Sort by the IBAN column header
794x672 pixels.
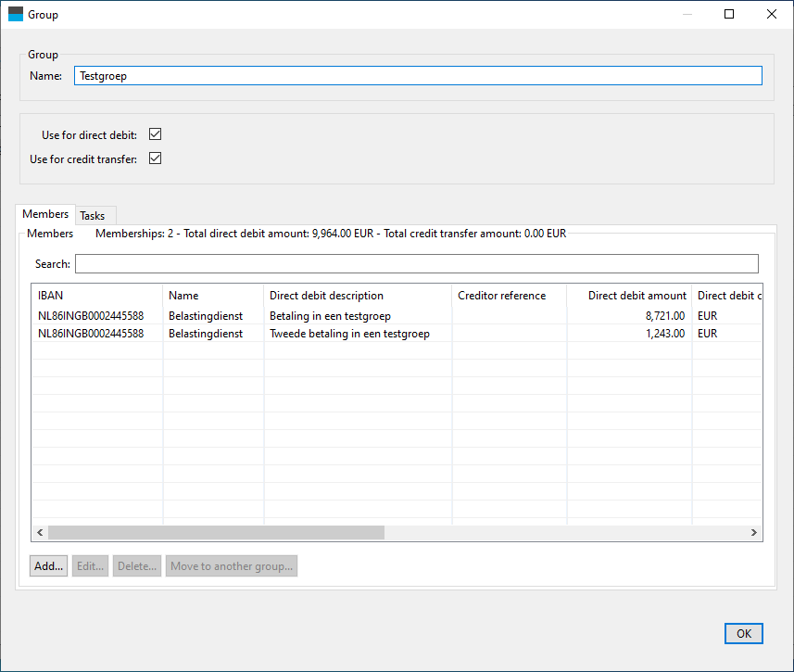(97, 296)
